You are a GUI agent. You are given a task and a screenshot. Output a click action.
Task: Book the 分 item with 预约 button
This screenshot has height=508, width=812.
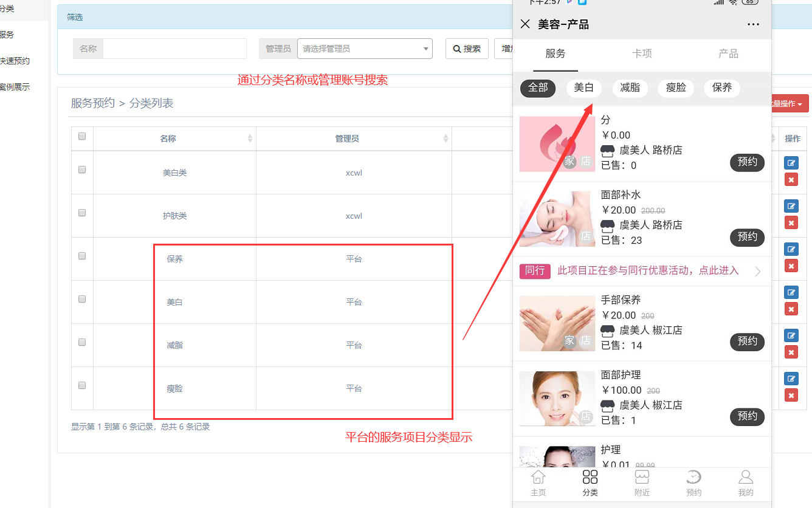tap(747, 162)
